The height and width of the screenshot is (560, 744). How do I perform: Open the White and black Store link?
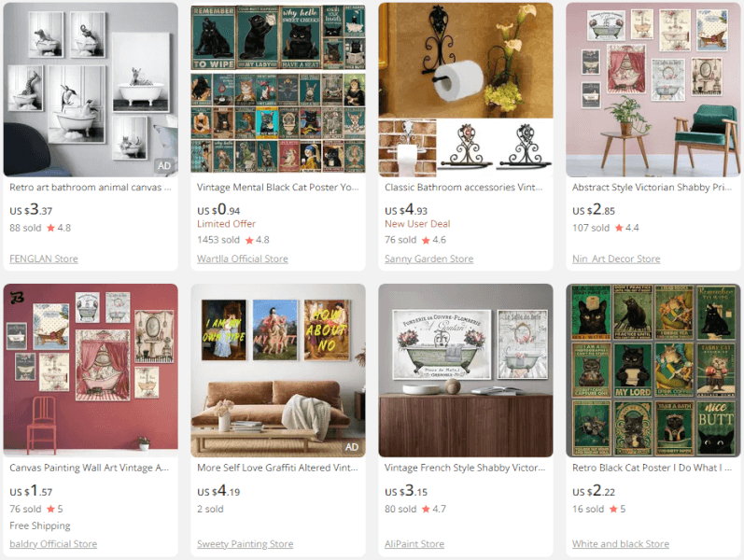point(621,544)
